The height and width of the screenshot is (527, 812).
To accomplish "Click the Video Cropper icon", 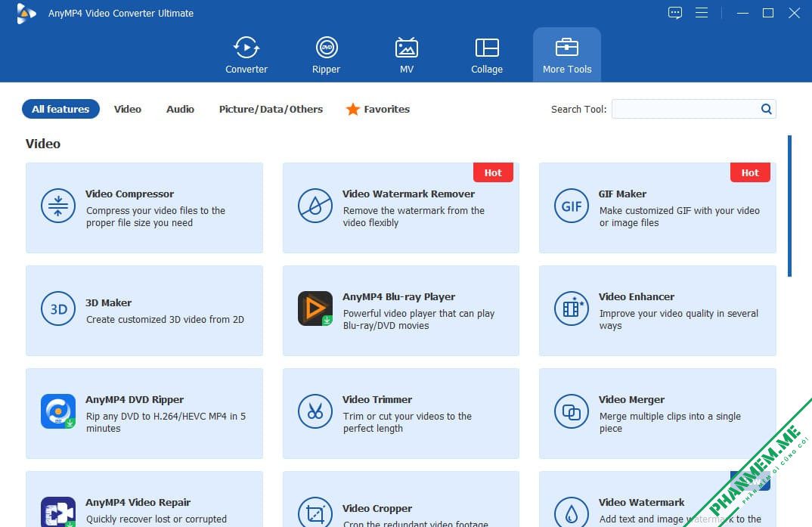I will pos(315,512).
